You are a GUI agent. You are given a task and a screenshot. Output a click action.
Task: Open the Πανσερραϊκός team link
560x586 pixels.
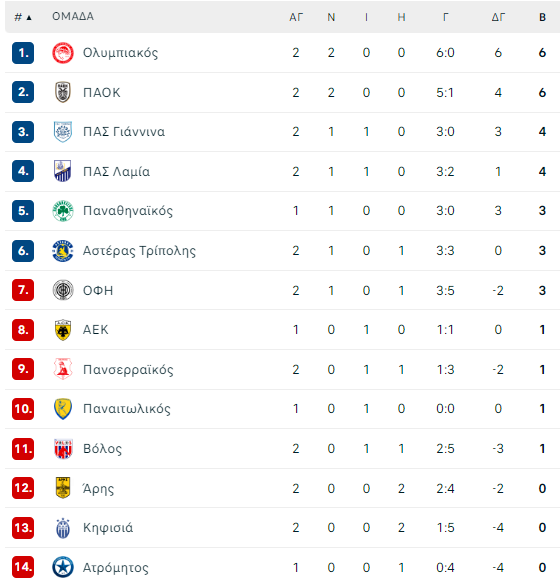tap(128, 370)
